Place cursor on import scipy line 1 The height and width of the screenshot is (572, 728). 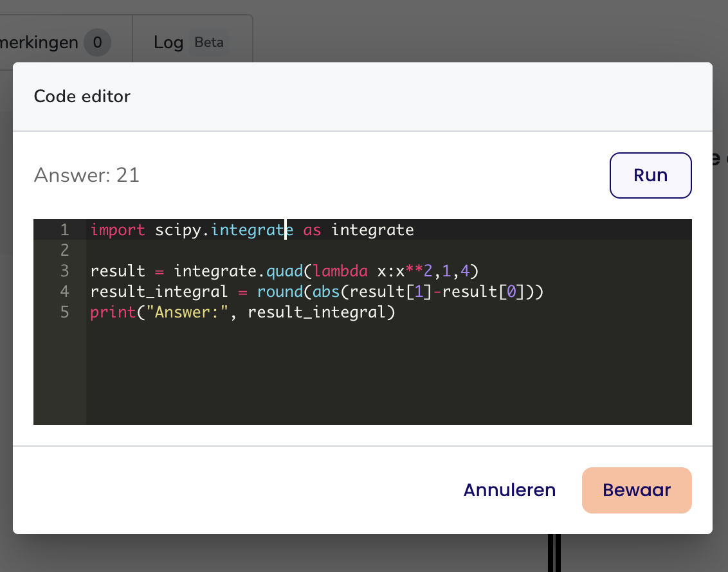(252, 229)
